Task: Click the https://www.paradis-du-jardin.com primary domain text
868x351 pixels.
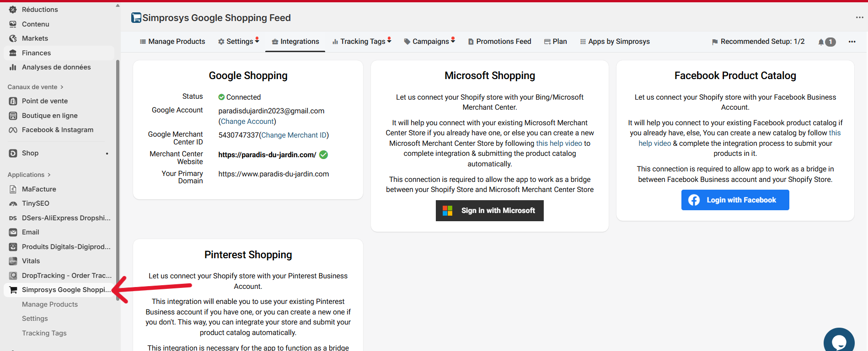Action: pyautogui.click(x=273, y=174)
